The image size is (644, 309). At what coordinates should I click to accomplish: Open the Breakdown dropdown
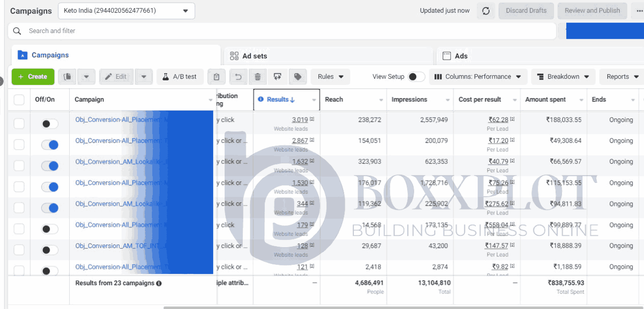(x=563, y=77)
